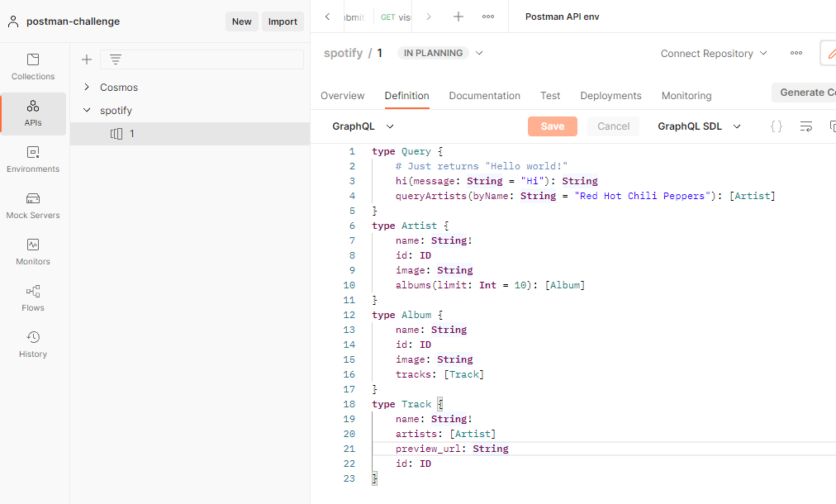836x504 pixels.
Task: Click the 'Red Hot Chili Peppers' string in the code
Action: (642, 196)
